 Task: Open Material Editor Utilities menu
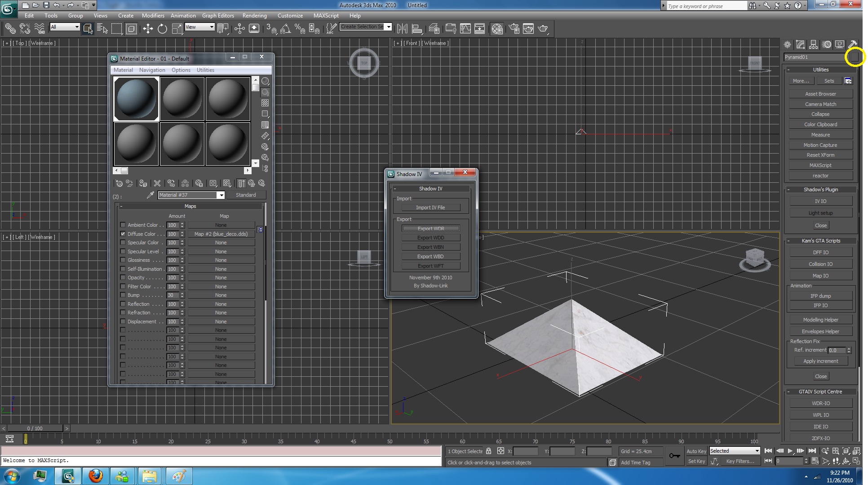point(205,70)
